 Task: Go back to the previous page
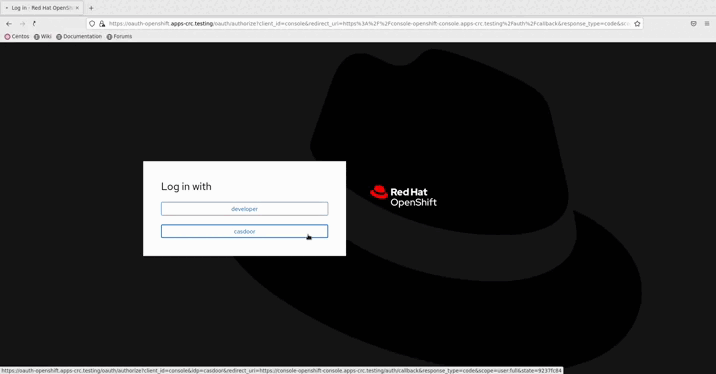tap(9, 24)
